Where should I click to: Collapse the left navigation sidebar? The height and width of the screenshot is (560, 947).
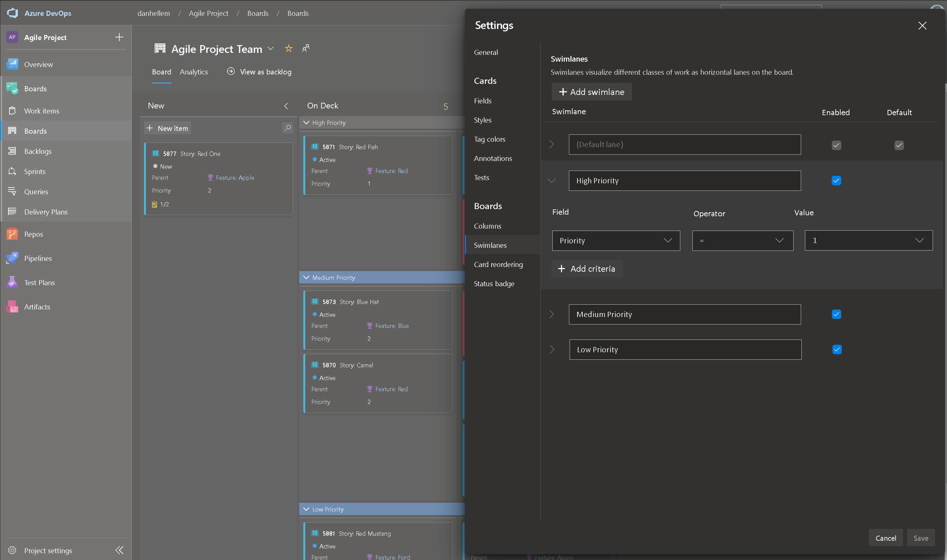click(119, 550)
